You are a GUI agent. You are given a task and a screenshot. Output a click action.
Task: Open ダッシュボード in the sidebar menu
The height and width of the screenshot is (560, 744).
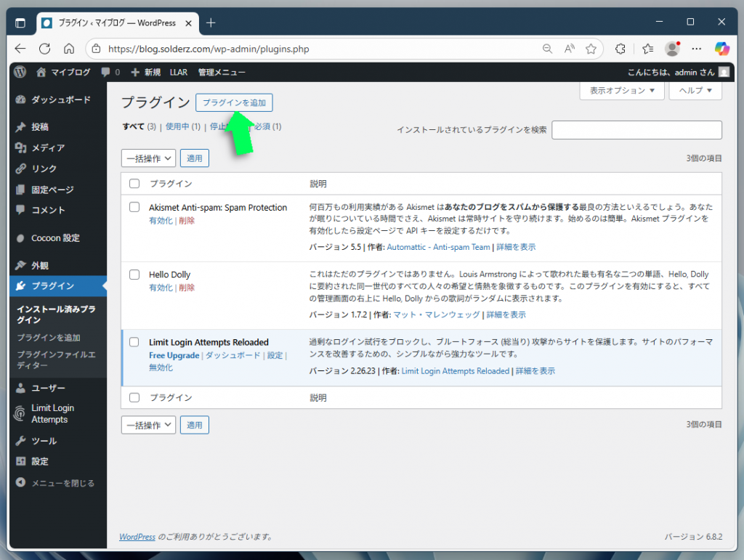60,100
